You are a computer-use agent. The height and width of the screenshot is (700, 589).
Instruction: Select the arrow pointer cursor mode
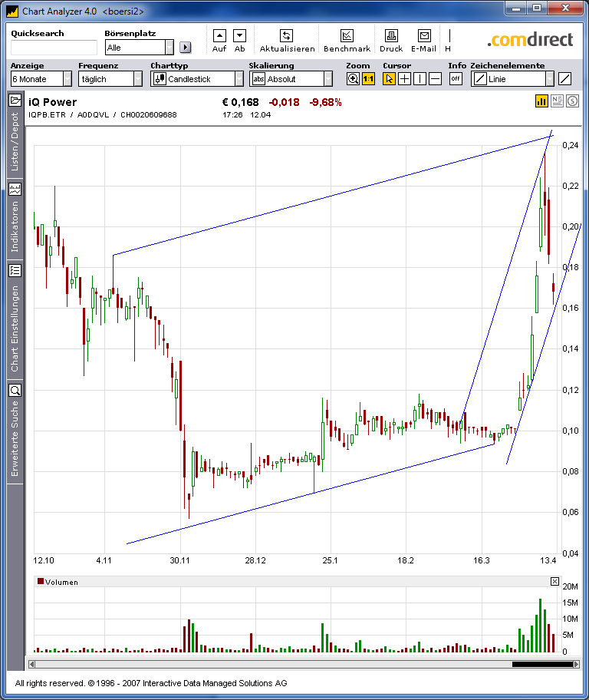click(x=389, y=79)
